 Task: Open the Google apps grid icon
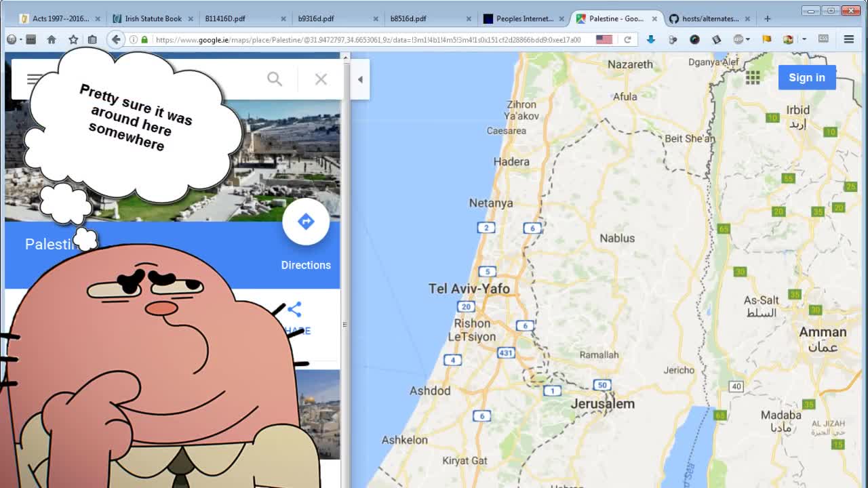tap(753, 77)
